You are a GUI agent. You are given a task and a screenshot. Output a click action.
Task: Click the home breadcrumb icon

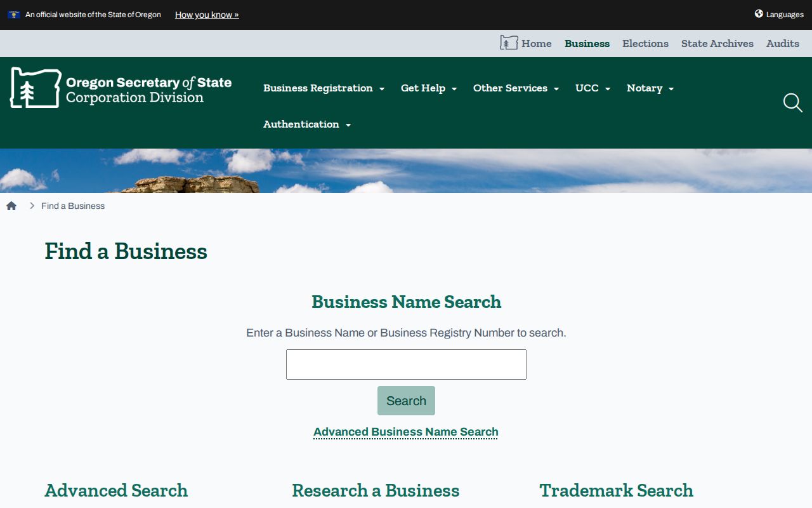[11, 206]
